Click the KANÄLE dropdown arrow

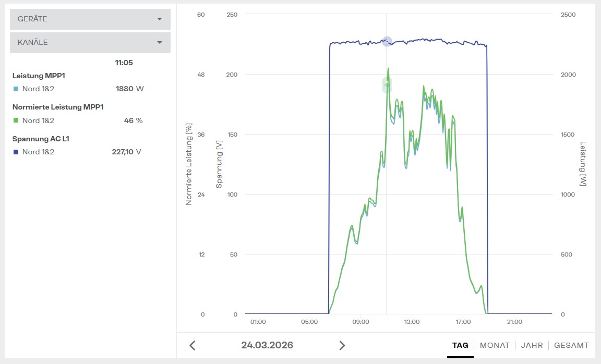(160, 43)
